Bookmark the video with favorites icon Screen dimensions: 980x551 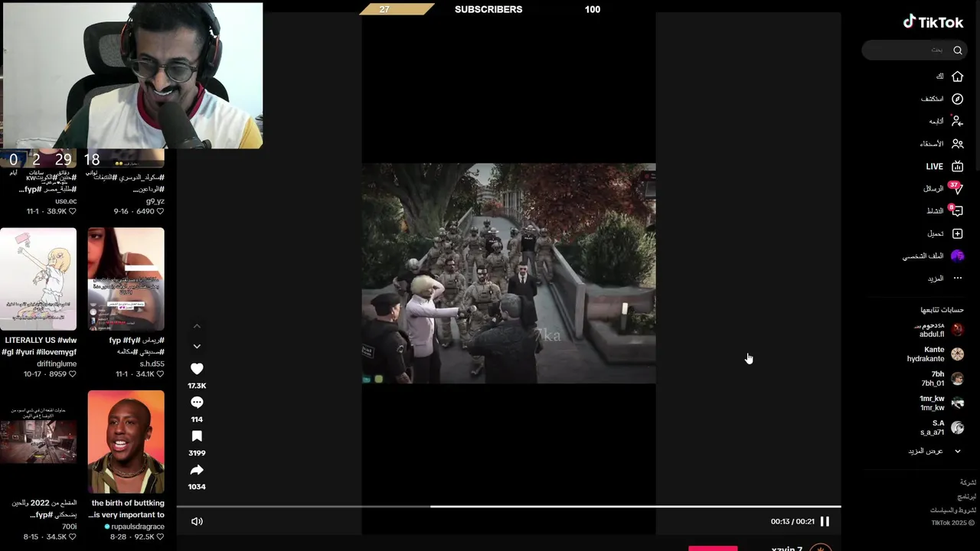[x=197, y=436]
